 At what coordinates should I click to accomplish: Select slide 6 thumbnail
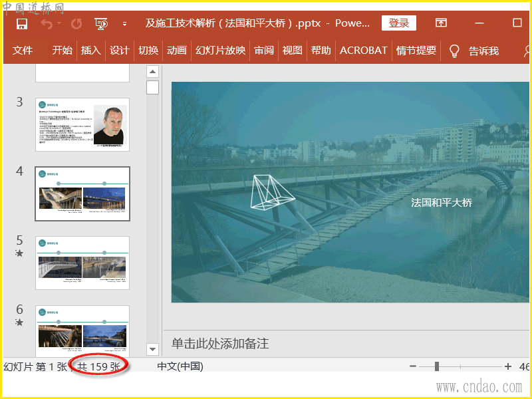(x=82, y=331)
